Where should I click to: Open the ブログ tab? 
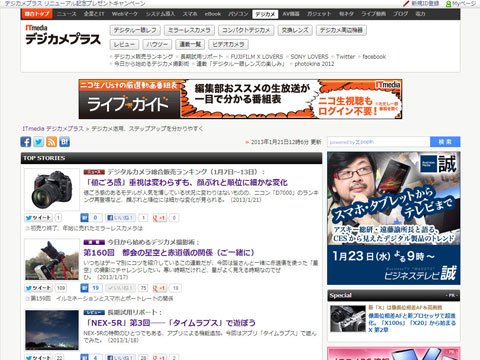pos(400,14)
